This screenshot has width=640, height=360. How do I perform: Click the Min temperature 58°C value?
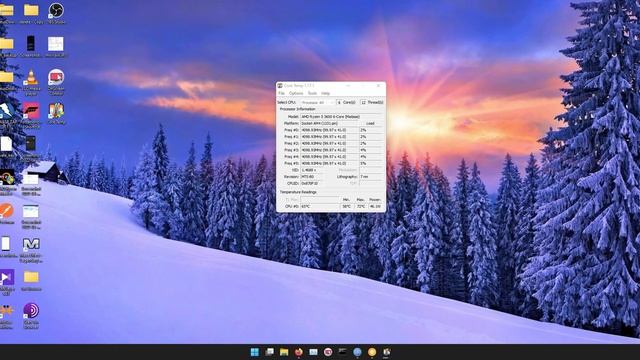click(347, 207)
